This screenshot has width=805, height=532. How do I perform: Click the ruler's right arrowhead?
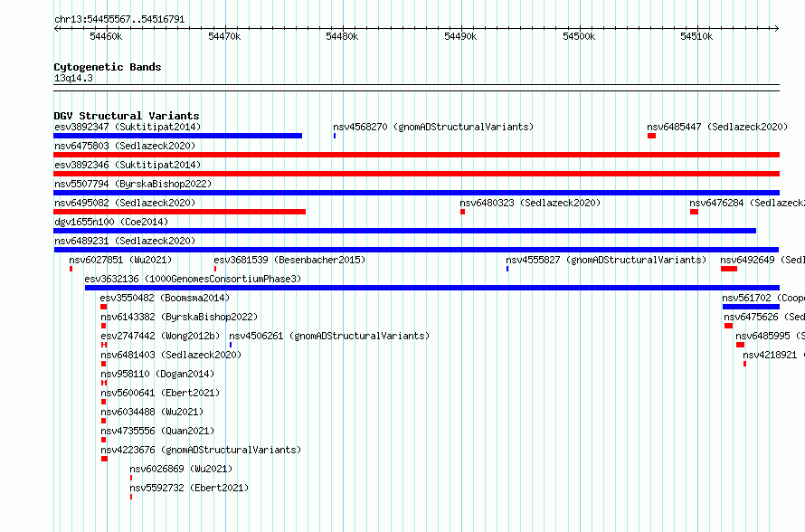point(777,29)
